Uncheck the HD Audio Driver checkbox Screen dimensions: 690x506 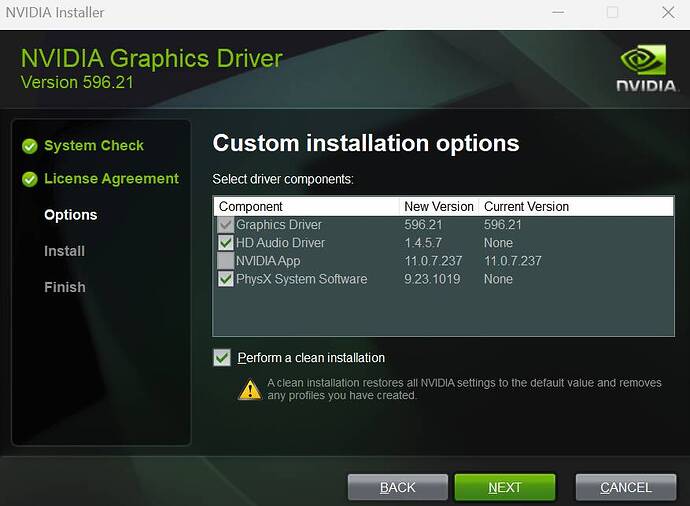[225, 243]
